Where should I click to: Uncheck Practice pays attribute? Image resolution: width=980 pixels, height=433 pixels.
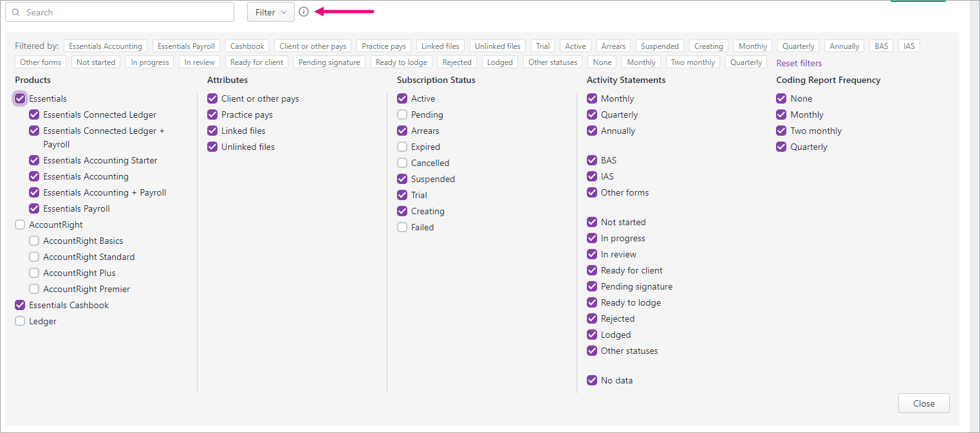tap(212, 115)
